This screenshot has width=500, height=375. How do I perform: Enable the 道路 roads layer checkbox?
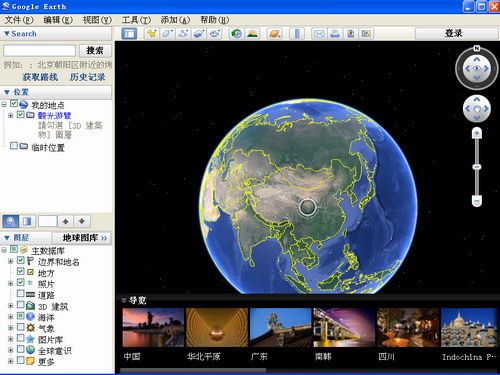(21, 293)
